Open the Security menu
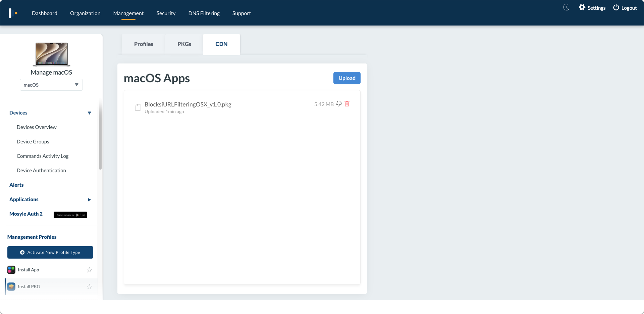This screenshot has height=314, width=644. point(166,13)
